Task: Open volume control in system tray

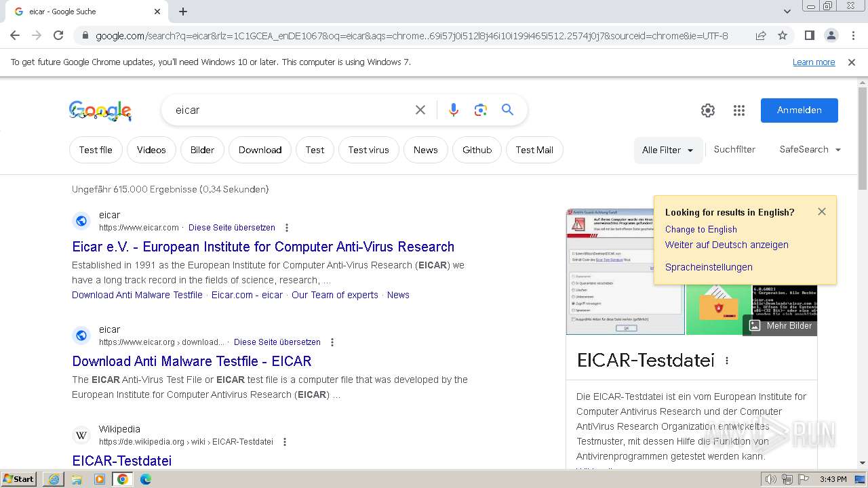Action: (x=770, y=479)
